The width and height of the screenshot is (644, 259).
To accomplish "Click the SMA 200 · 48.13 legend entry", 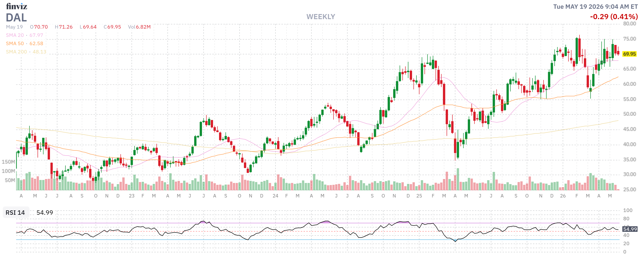I will [26, 51].
